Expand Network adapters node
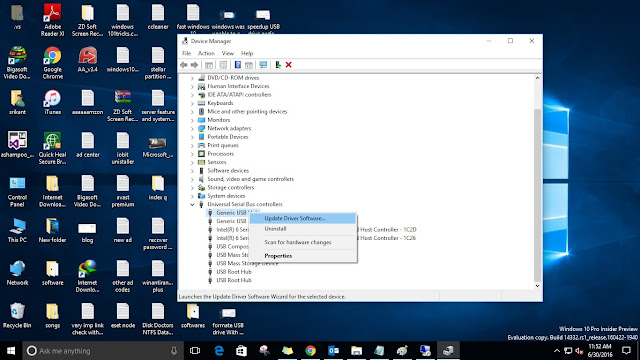Image resolution: width=640 pixels, height=360 pixels. [192, 128]
